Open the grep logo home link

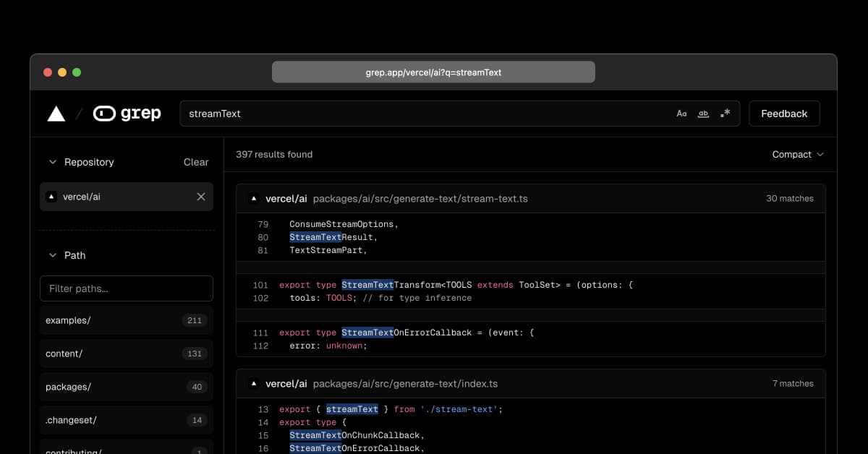(x=127, y=113)
